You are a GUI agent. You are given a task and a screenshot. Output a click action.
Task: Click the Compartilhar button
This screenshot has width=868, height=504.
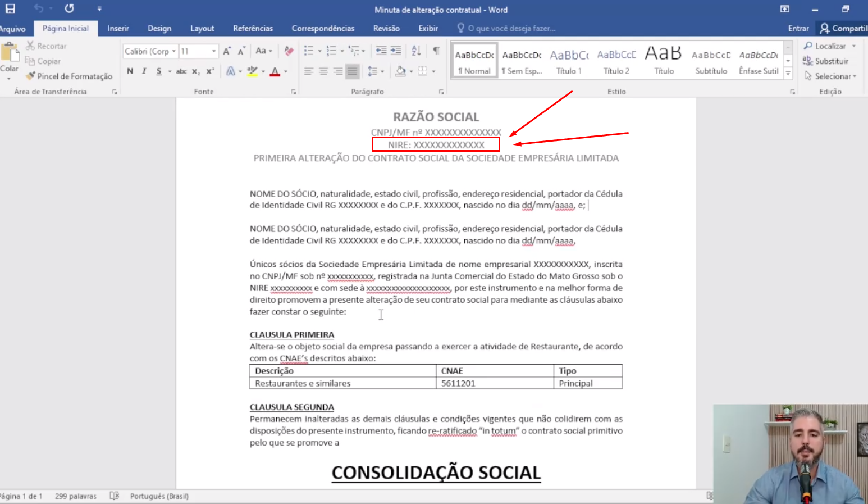pos(843,28)
